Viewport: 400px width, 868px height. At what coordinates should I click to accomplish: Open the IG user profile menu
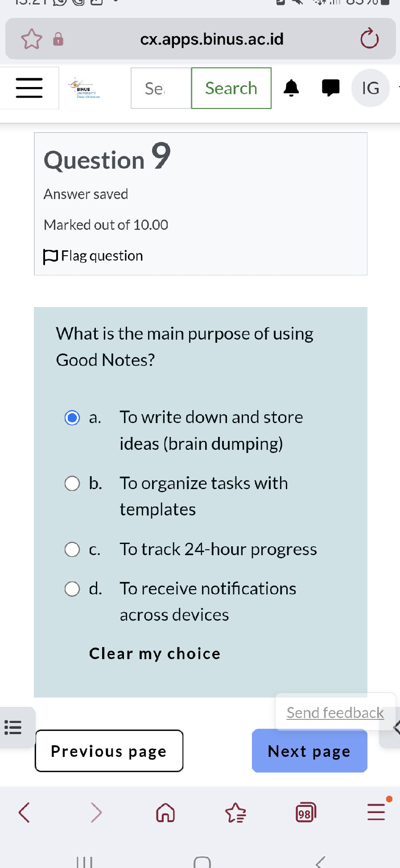tap(370, 88)
